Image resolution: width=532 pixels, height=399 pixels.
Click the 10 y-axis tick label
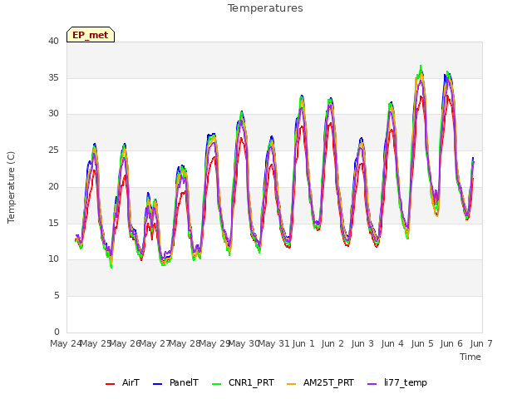pos(53,259)
